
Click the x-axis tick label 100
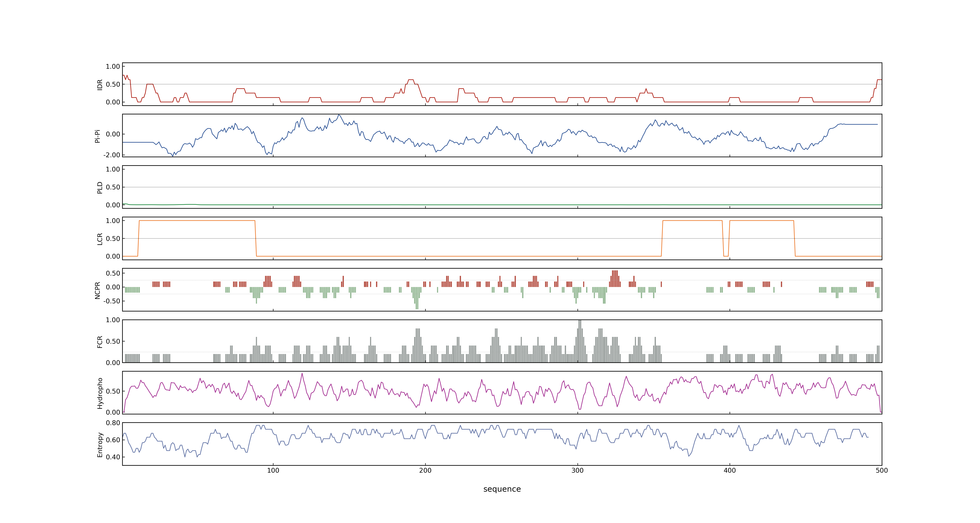(x=273, y=470)
